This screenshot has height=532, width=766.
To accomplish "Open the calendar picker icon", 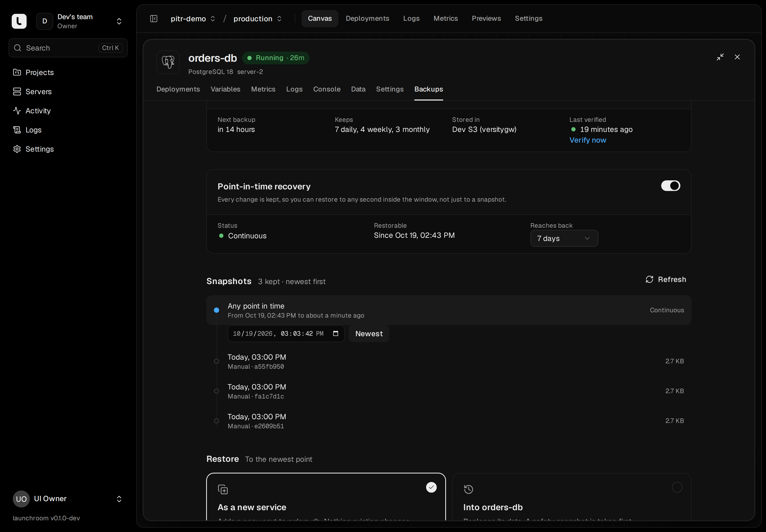I will tap(336, 334).
